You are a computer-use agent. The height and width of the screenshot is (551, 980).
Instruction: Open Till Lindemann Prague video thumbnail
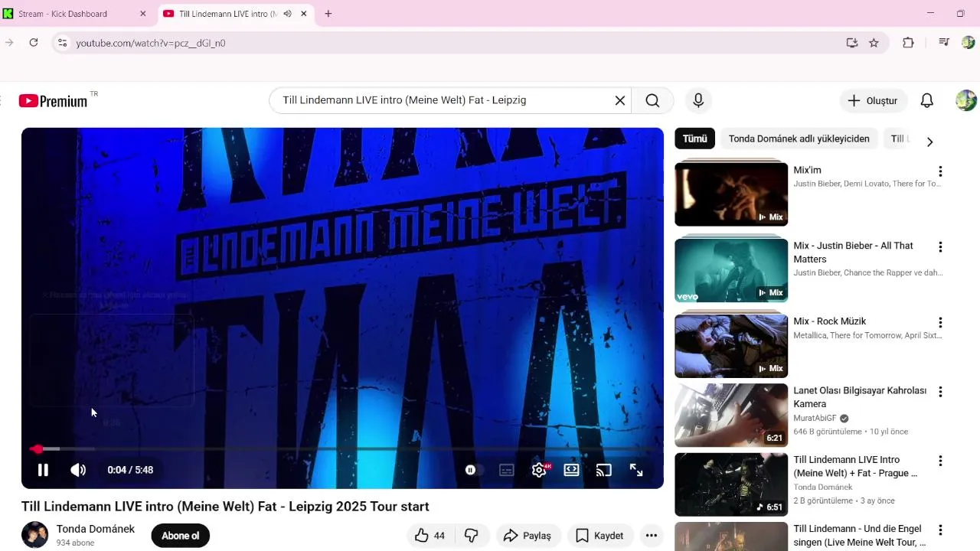tap(731, 484)
